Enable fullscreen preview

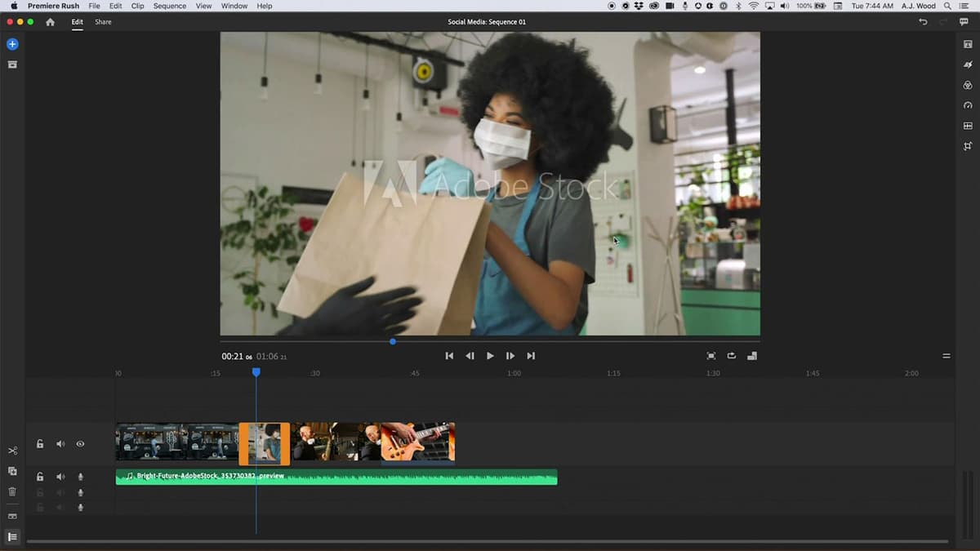712,355
